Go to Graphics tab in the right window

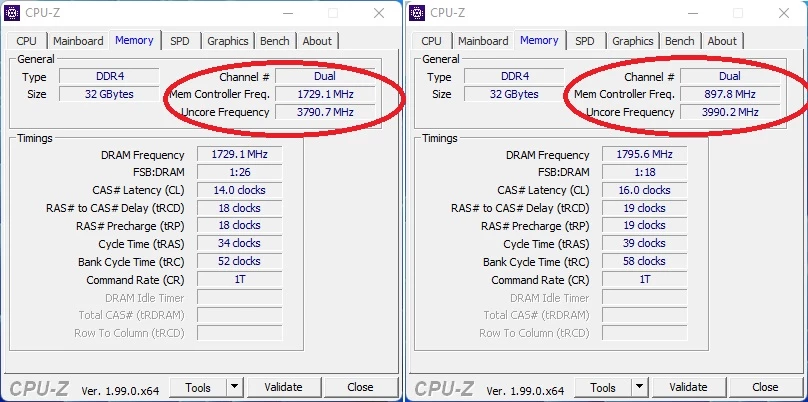click(x=633, y=41)
